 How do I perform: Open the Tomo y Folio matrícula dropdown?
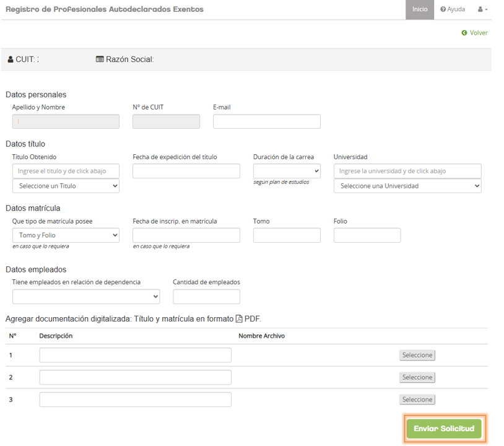[66, 235]
